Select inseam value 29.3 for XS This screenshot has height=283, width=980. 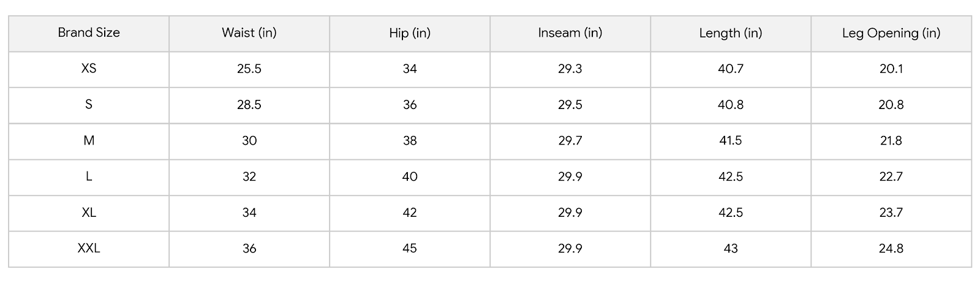tap(570, 69)
